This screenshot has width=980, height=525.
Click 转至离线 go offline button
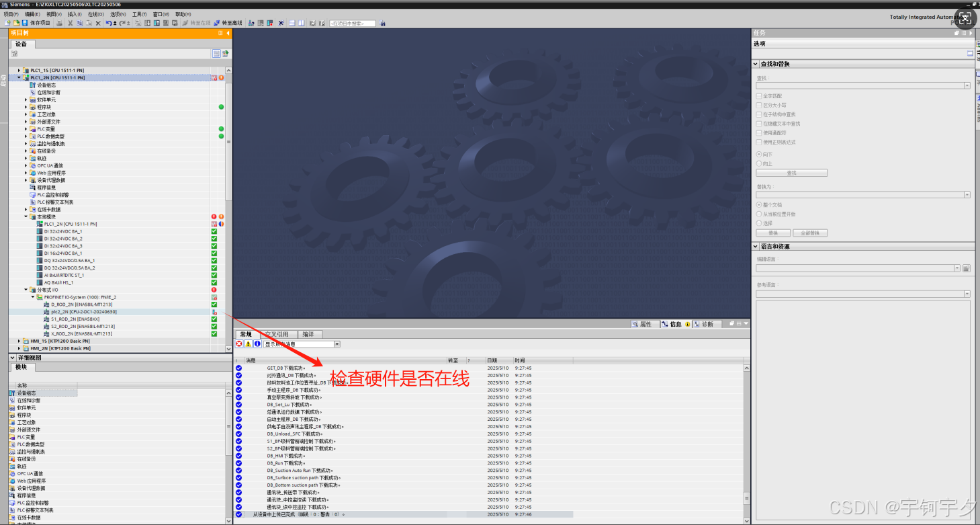coord(228,23)
